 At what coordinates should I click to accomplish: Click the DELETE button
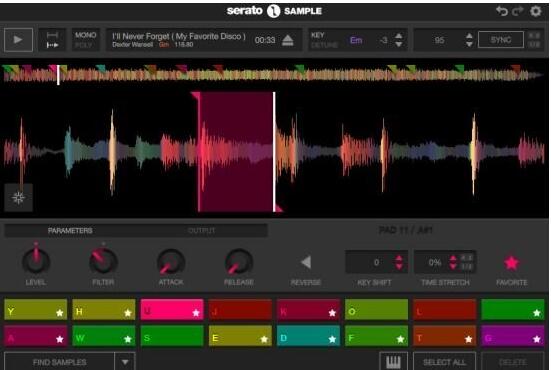tap(512, 362)
